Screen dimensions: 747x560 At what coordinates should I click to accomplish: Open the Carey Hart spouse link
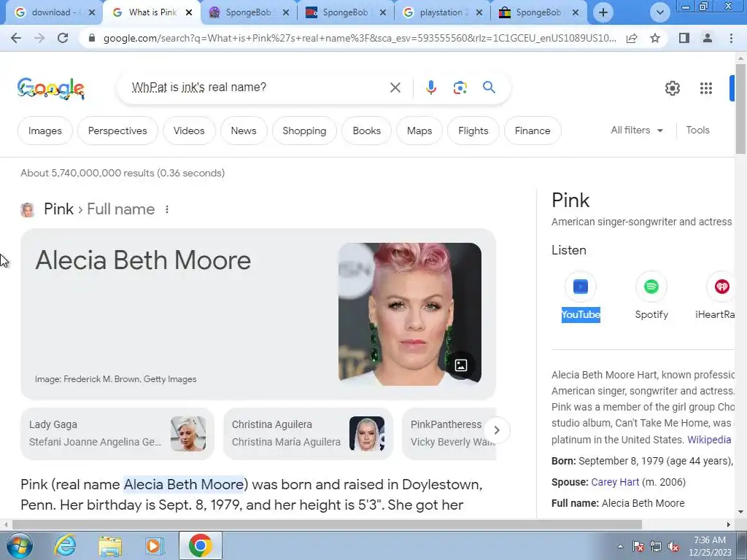click(614, 482)
